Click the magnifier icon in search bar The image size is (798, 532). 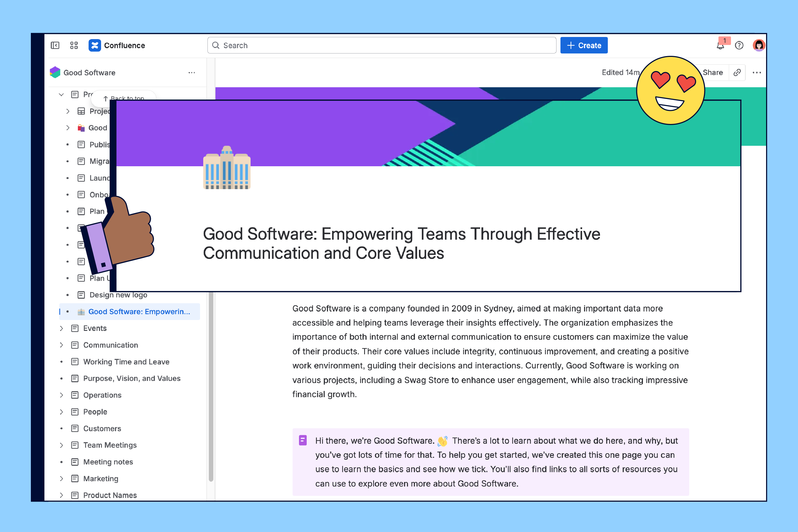(216, 45)
